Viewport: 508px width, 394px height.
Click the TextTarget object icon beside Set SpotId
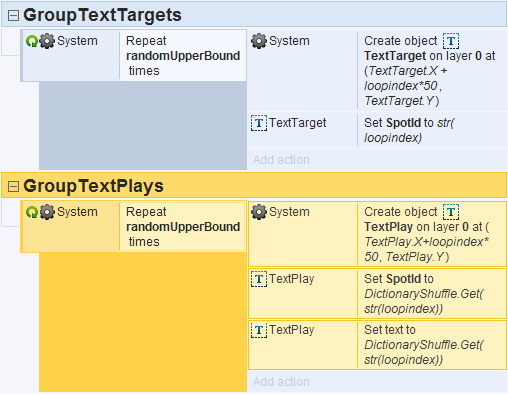(259, 123)
